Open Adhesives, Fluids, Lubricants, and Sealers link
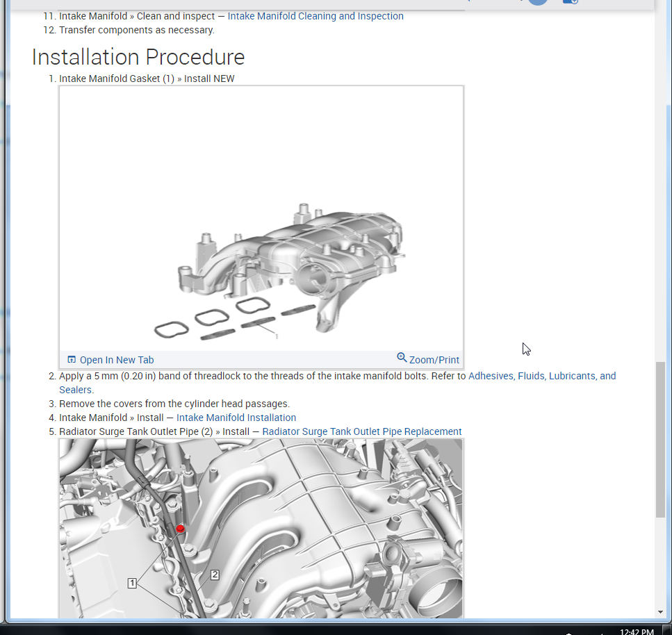Image resolution: width=672 pixels, height=635 pixels. point(541,376)
